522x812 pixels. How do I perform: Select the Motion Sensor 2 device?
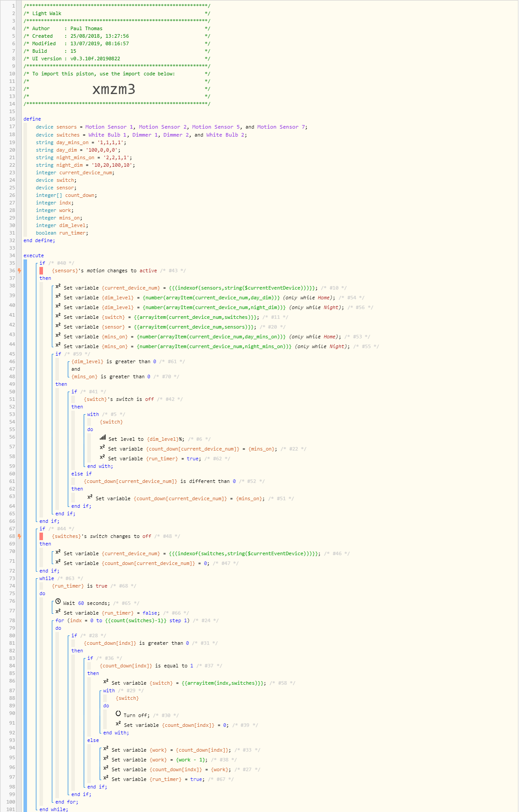163,127
